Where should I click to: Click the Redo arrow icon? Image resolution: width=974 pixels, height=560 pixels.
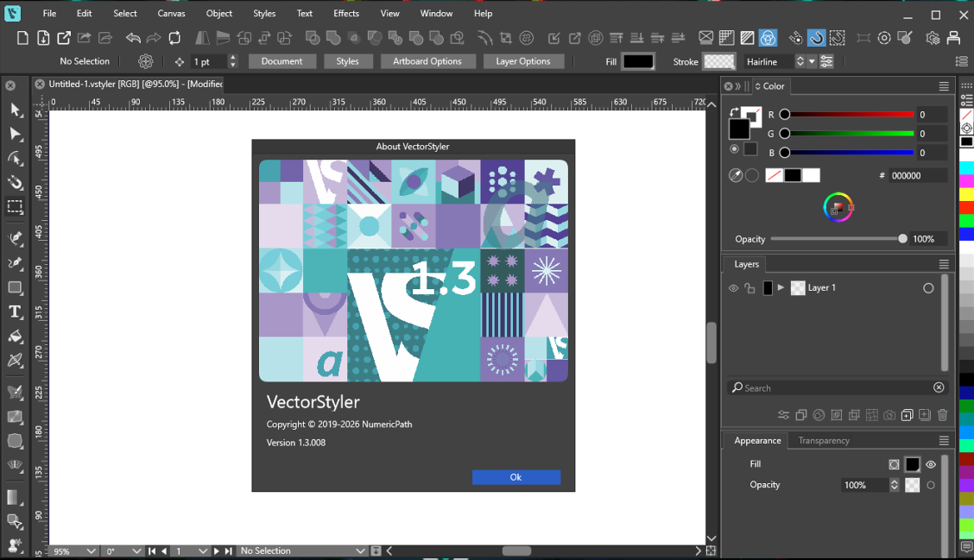tap(154, 38)
